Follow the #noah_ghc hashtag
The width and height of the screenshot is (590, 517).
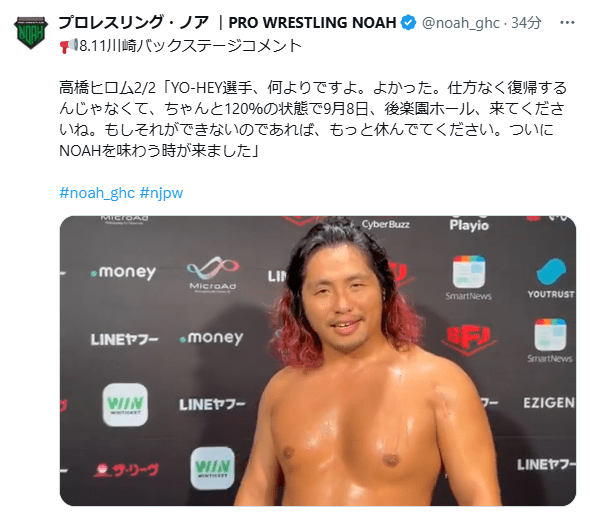point(97,193)
